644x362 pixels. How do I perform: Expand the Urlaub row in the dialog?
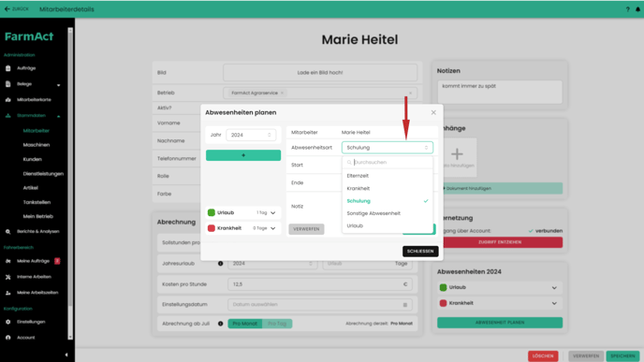click(273, 212)
